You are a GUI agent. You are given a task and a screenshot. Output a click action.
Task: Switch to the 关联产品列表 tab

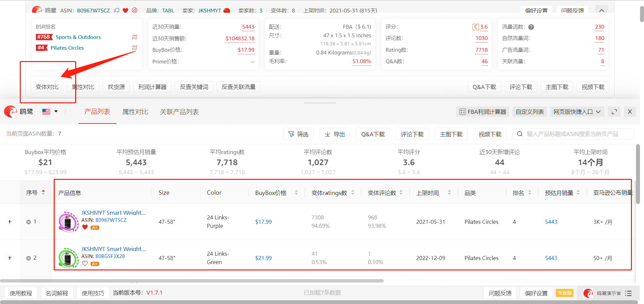coord(179,112)
